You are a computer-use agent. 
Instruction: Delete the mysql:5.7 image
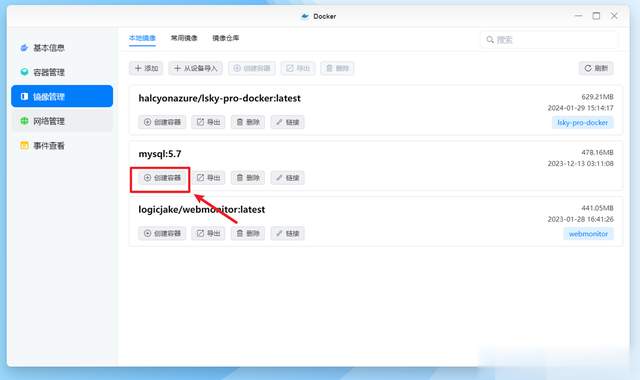(x=248, y=178)
